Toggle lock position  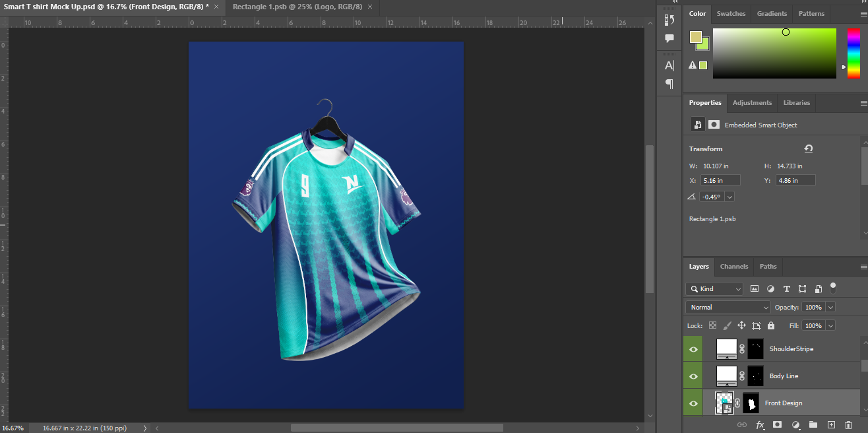[x=741, y=325]
